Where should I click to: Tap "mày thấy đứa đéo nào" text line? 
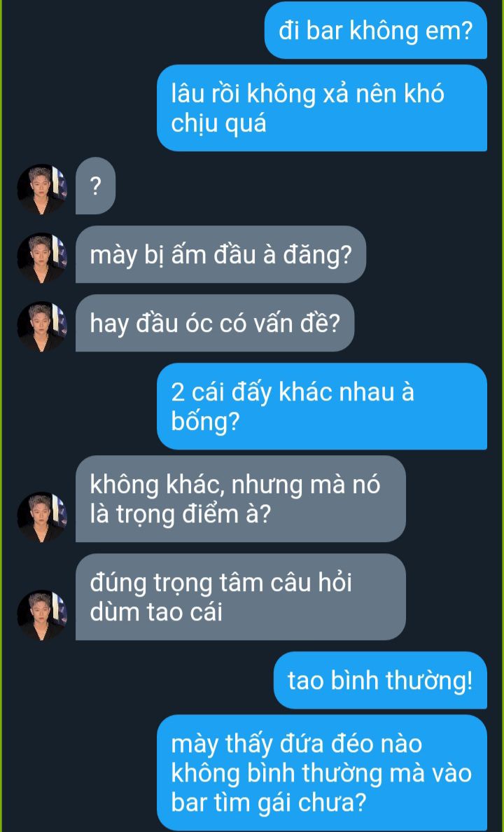tap(296, 744)
